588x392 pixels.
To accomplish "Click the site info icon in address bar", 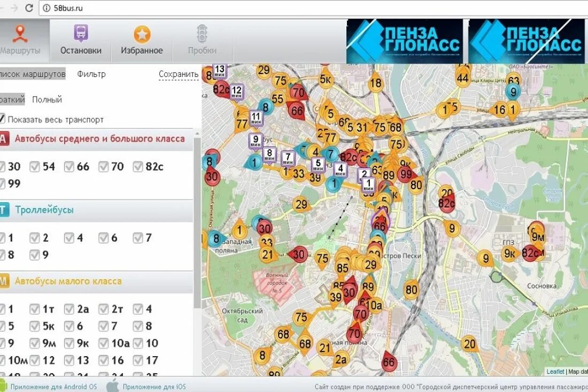I will 47,8.
